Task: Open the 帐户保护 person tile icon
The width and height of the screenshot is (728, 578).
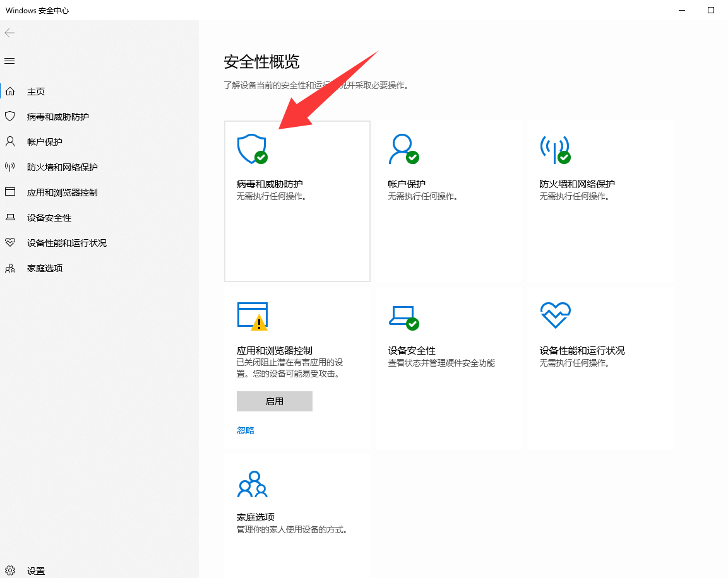Action: tap(403, 149)
